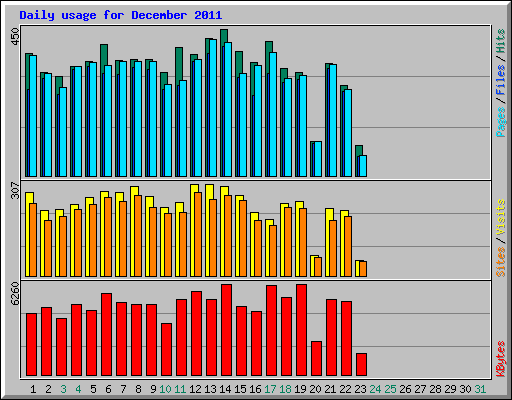Click day 21 on the x-axis
Viewport: 512px width, 400px height.
coord(330,389)
